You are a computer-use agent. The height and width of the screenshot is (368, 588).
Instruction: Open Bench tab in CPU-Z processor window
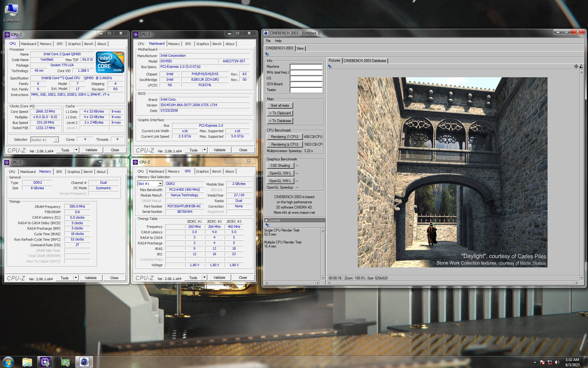pyautogui.click(x=89, y=44)
